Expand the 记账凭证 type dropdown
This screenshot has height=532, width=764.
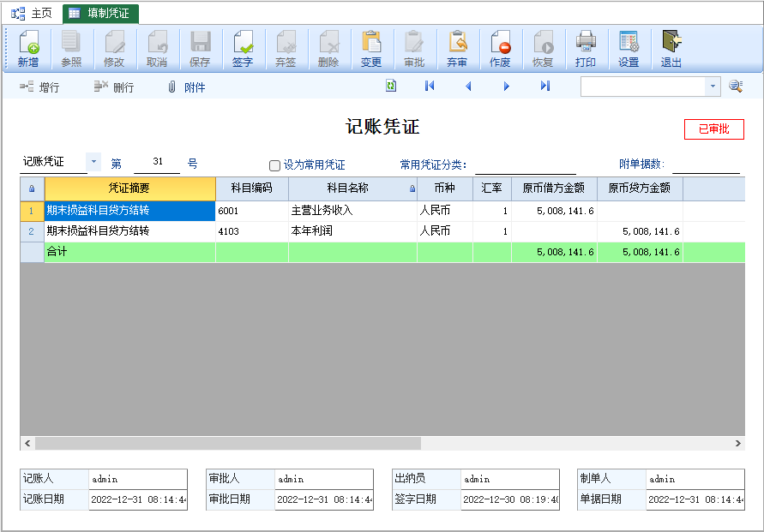pyautogui.click(x=93, y=162)
